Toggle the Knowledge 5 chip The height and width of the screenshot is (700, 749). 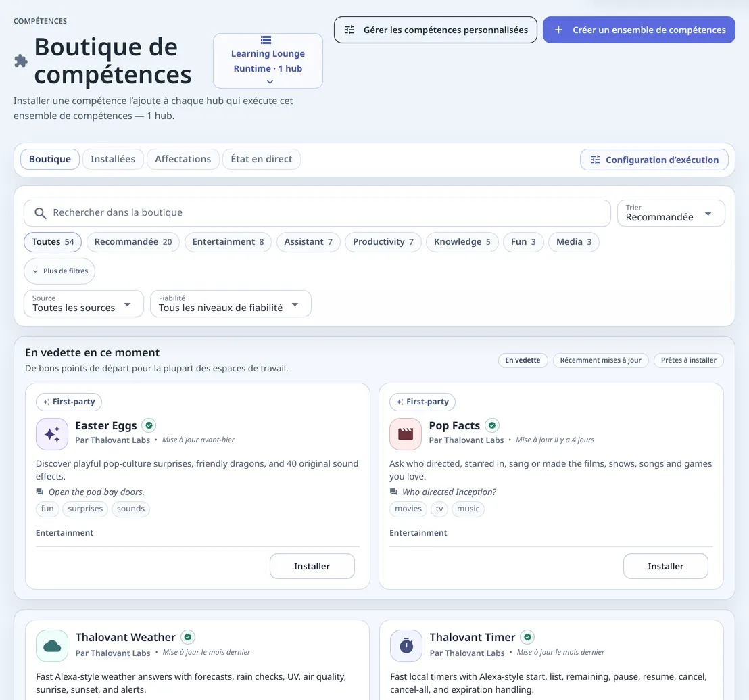click(x=462, y=241)
